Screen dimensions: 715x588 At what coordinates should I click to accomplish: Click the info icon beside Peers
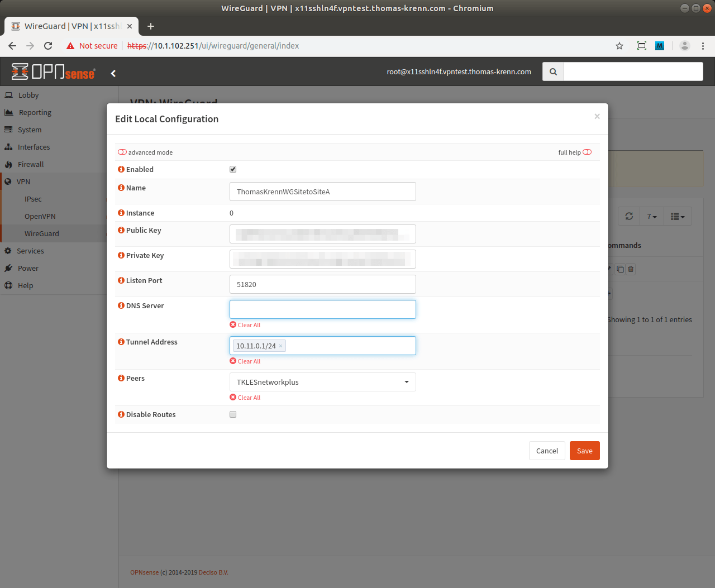pos(121,378)
